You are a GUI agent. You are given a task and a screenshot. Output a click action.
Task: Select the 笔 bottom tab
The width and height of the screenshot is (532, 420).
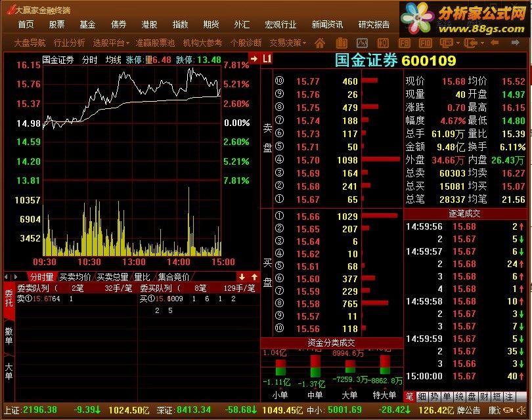coord(409,396)
